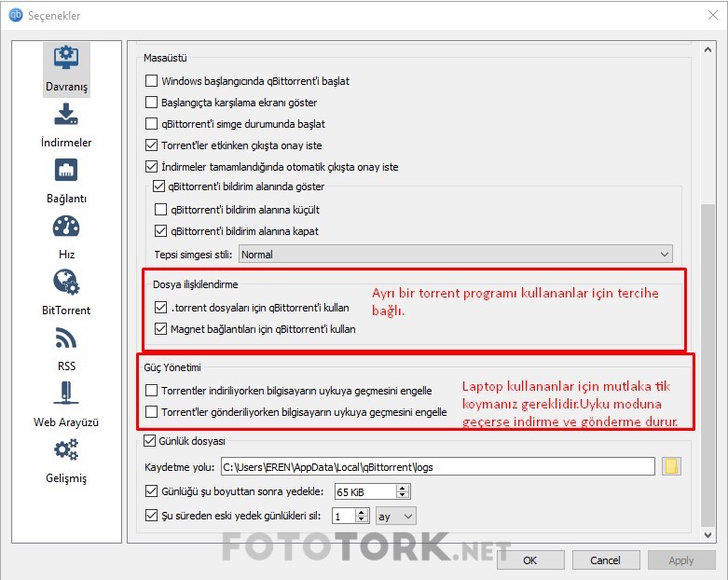Screen dimensions: 728x580
Task: Click the Kaydetme yolu label
Action: click(x=180, y=467)
